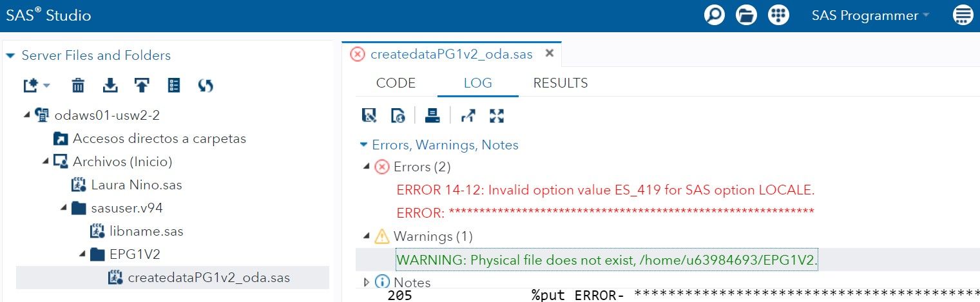Collapse the Archivos (Inicio) node

[x=46, y=162]
